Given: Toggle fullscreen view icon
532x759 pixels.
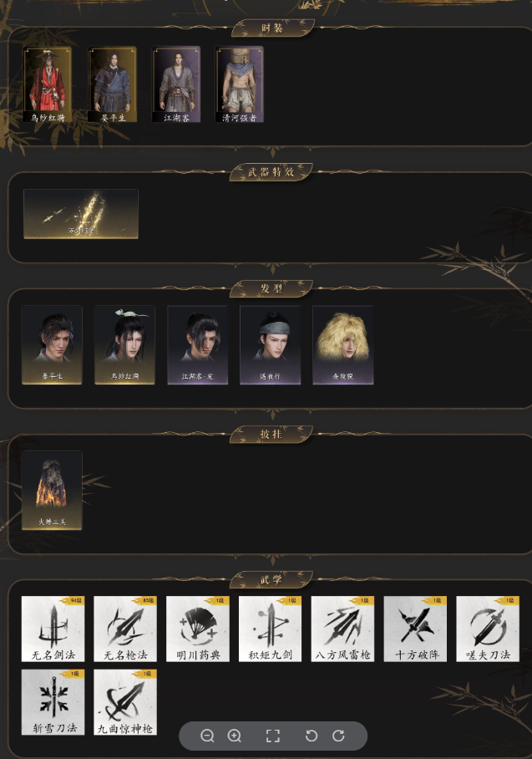Looking at the screenshot, I should tap(273, 736).
